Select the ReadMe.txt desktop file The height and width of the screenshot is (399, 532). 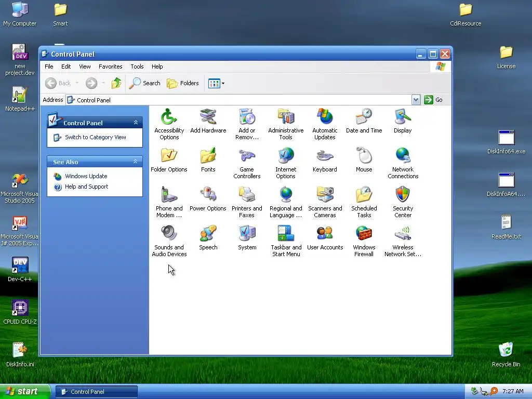(x=506, y=227)
